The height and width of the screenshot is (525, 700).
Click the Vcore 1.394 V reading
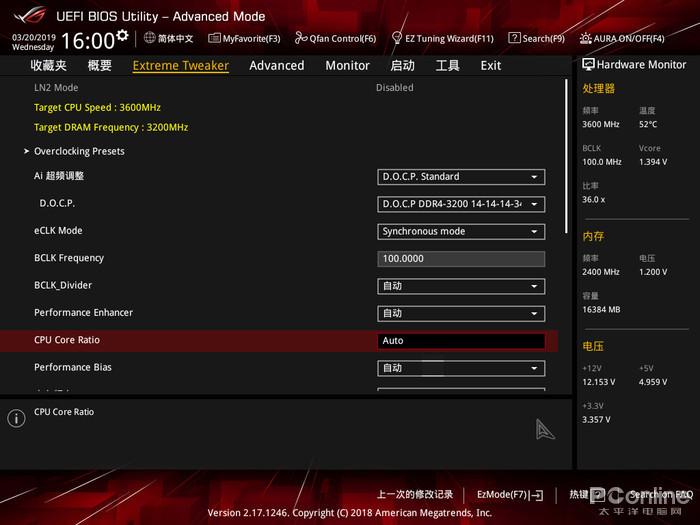(653, 162)
